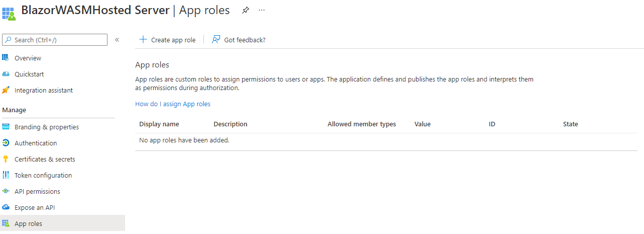Click the Certificates & secrets key icon

click(x=6, y=159)
